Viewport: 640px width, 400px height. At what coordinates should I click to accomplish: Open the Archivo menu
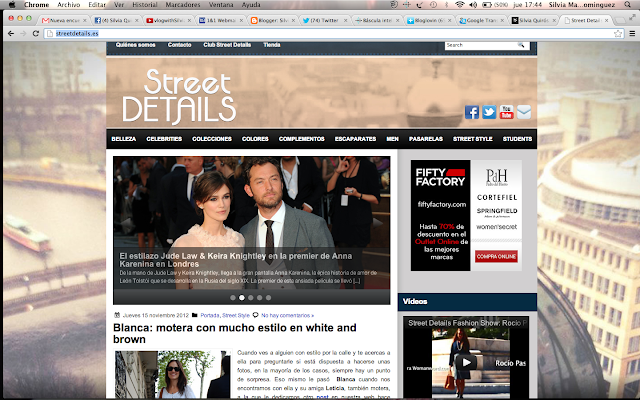pyautogui.click(x=69, y=5)
